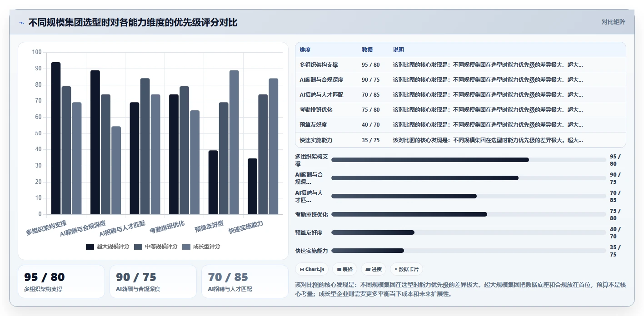Click the AI招聘与人才匹配 progress bar

click(x=469, y=196)
